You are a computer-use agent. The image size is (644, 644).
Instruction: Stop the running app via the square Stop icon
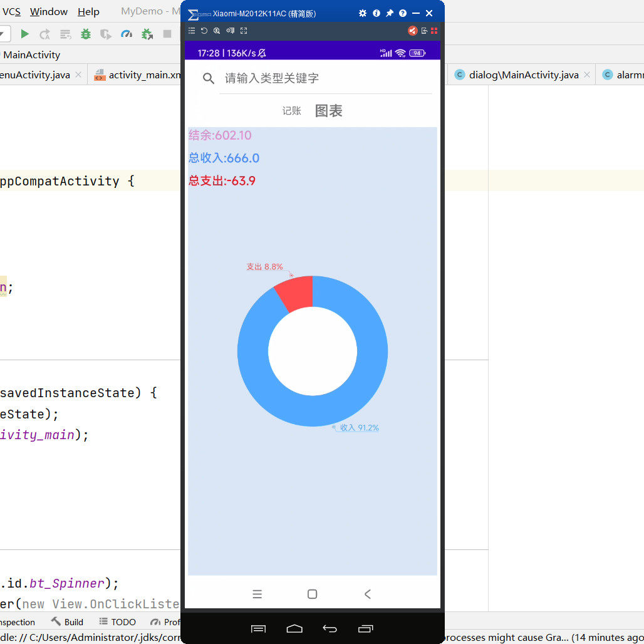coord(167,34)
